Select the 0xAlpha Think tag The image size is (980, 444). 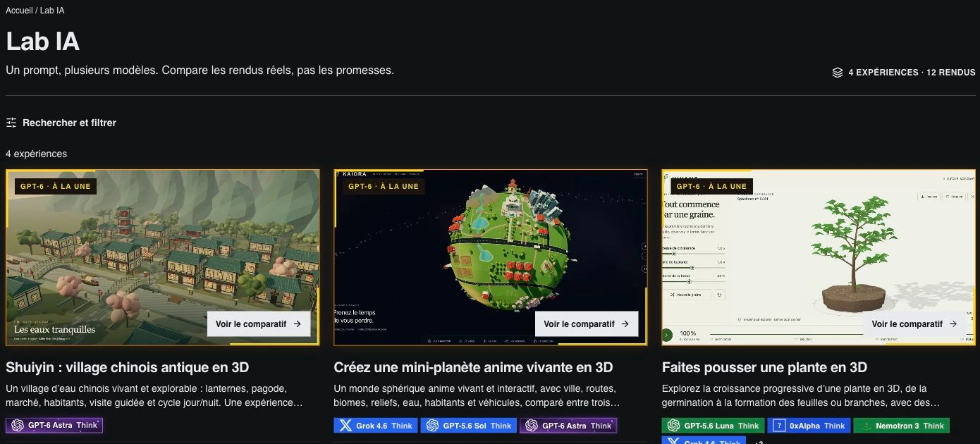[809, 426]
